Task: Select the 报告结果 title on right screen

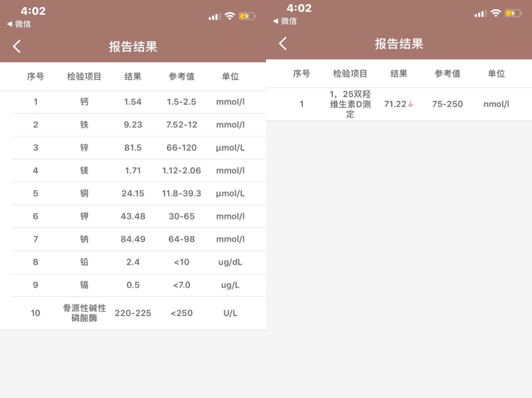Action: 399,44
